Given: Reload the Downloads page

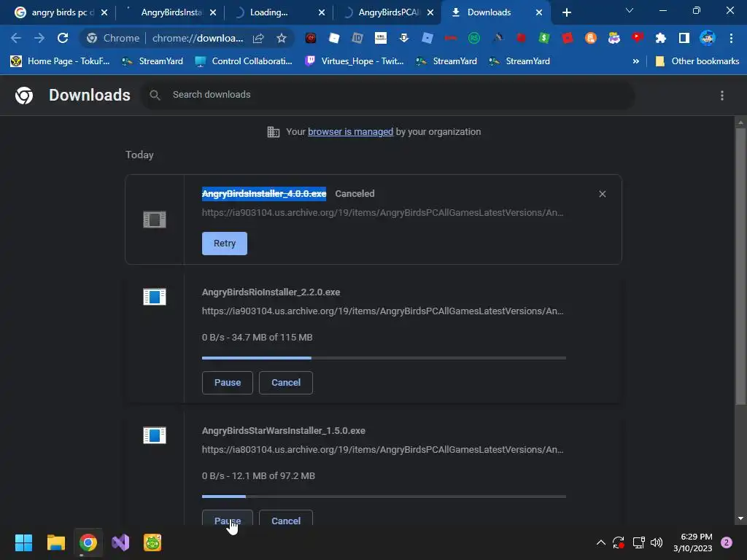Looking at the screenshot, I should pos(63,38).
